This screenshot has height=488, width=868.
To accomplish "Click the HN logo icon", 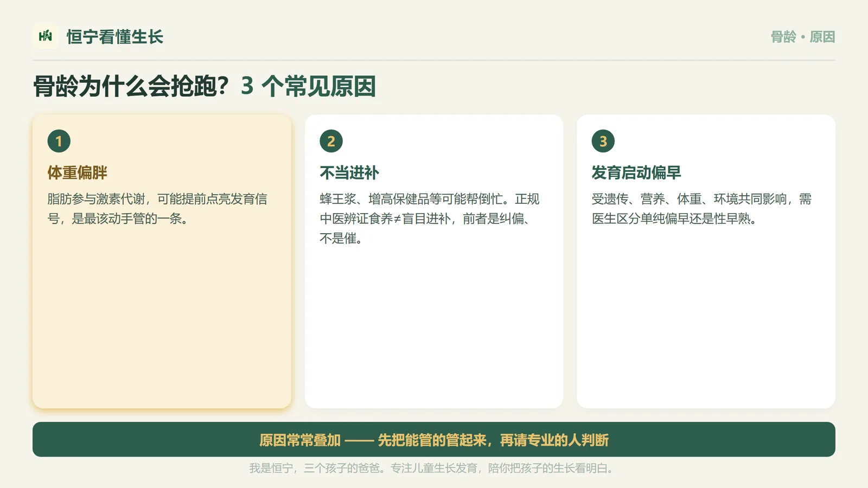I will coord(46,36).
